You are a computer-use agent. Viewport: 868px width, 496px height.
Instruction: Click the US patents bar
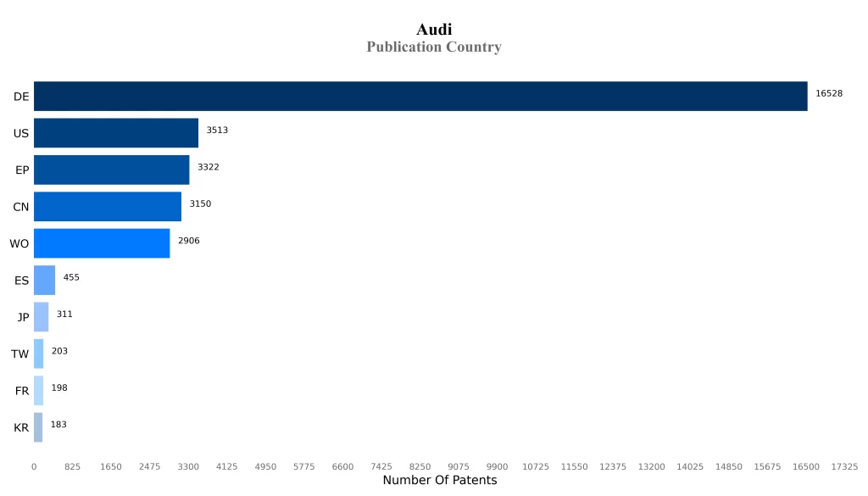click(x=116, y=133)
